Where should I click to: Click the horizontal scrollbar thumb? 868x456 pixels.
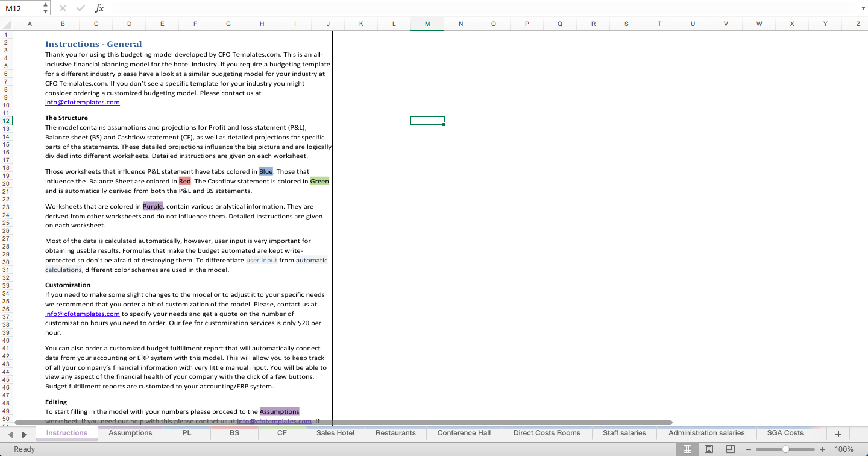343,422
